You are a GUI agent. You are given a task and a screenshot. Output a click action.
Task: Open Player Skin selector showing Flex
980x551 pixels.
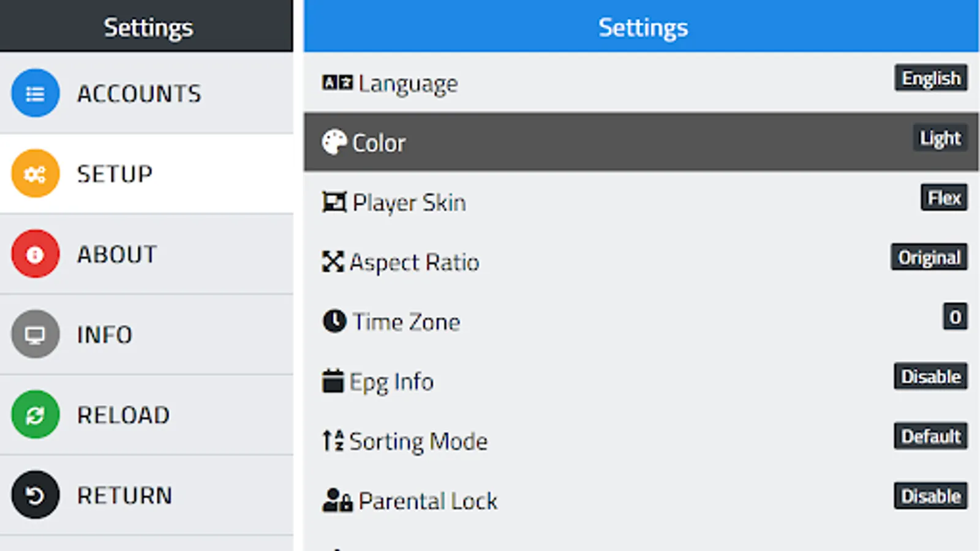[943, 198]
